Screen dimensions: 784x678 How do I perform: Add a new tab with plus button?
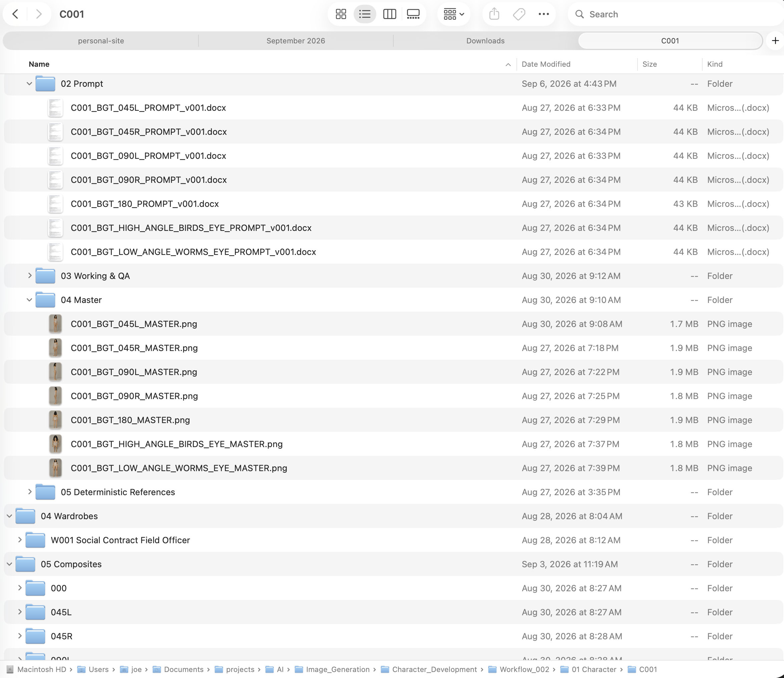775,40
